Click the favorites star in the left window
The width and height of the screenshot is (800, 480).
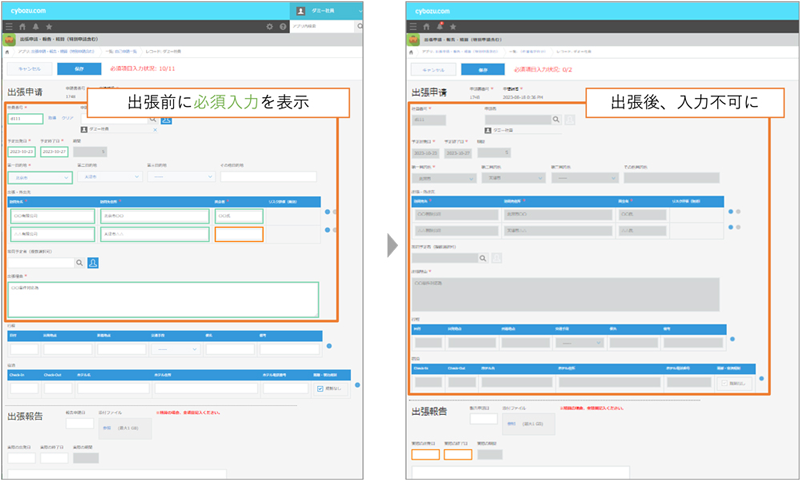[x=50, y=26]
